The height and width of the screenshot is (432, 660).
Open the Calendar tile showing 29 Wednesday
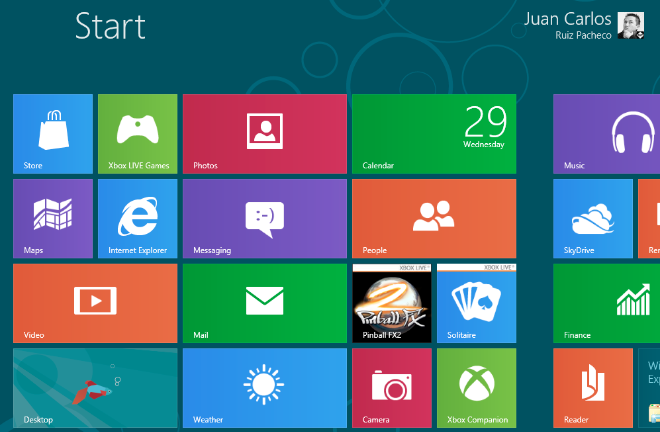434,134
